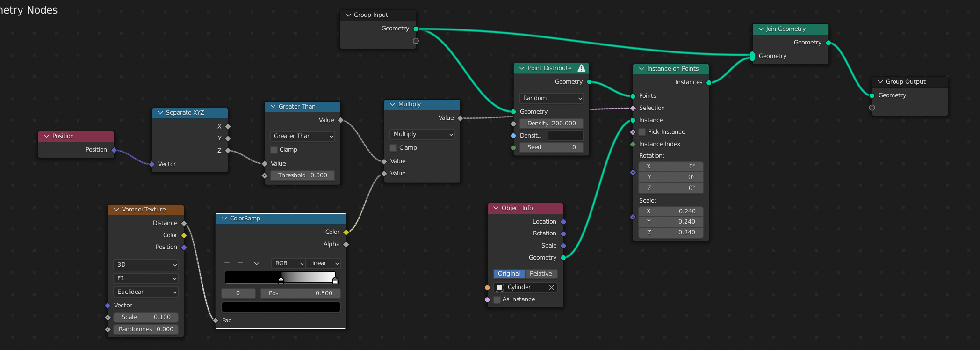This screenshot has width=980, height=350.
Task: Click the ColorRamp Pos 0.500 field
Action: [x=300, y=293]
